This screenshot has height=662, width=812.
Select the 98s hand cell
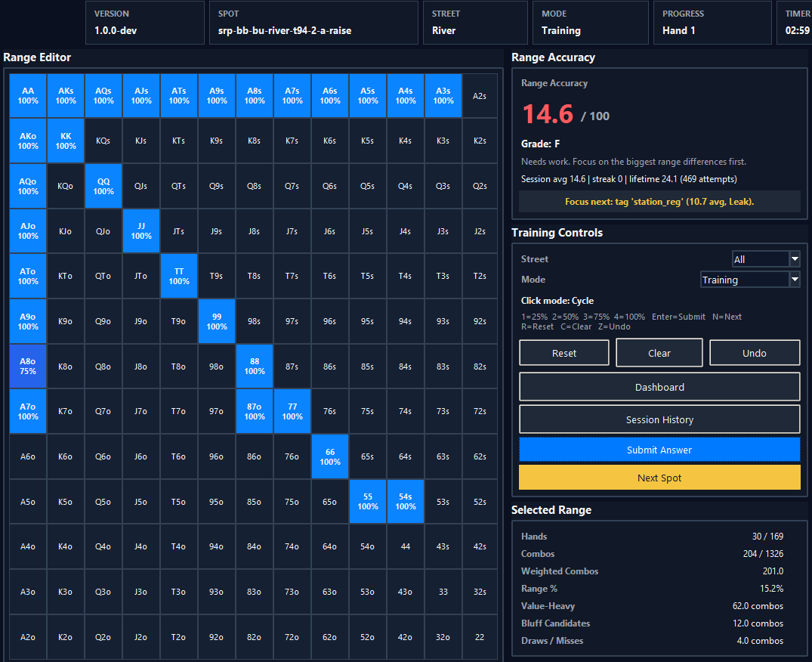255,321
